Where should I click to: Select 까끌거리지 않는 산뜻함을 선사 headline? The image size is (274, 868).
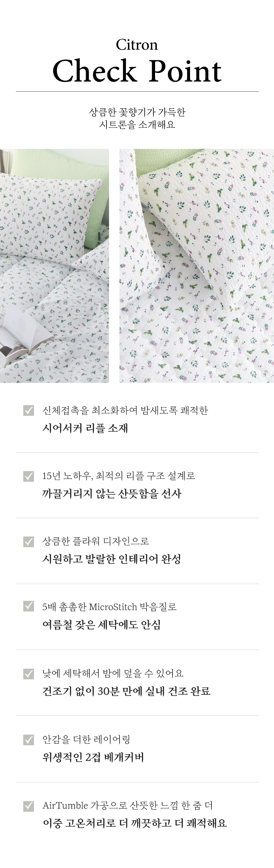[112, 494]
